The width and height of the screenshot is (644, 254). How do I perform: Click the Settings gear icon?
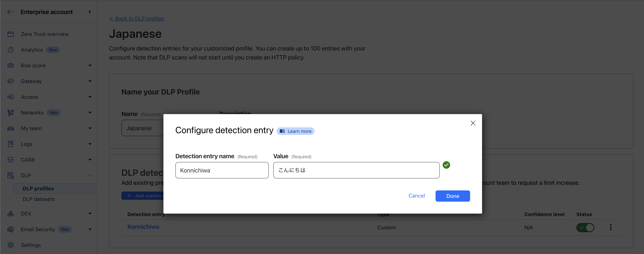[10, 245]
